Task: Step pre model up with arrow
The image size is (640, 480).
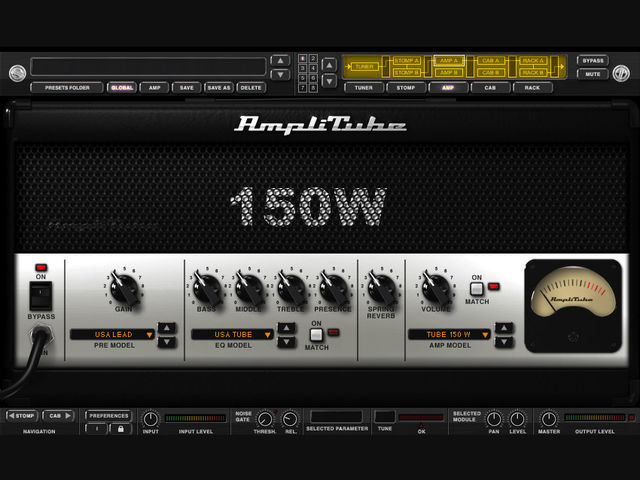Action: click(x=167, y=328)
